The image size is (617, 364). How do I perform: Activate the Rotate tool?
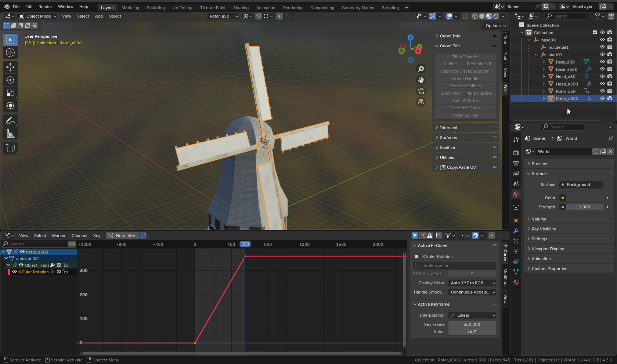pyautogui.click(x=10, y=80)
